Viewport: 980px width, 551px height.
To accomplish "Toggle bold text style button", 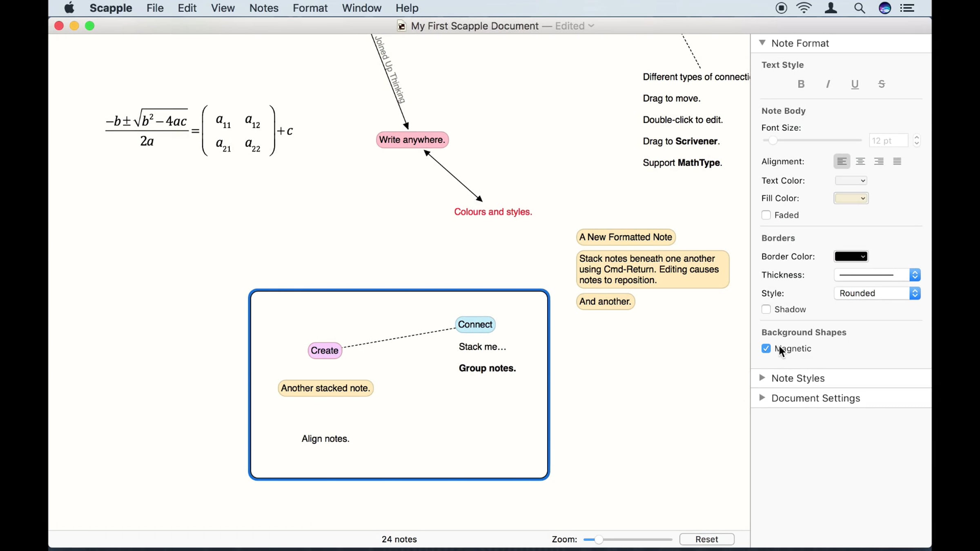I will (801, 84).
